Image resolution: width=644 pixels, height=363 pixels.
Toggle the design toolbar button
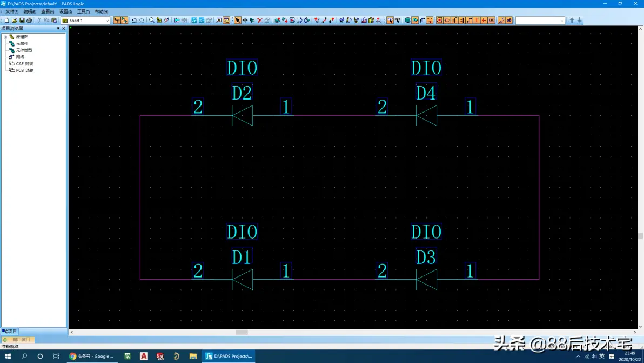[124, 20]
